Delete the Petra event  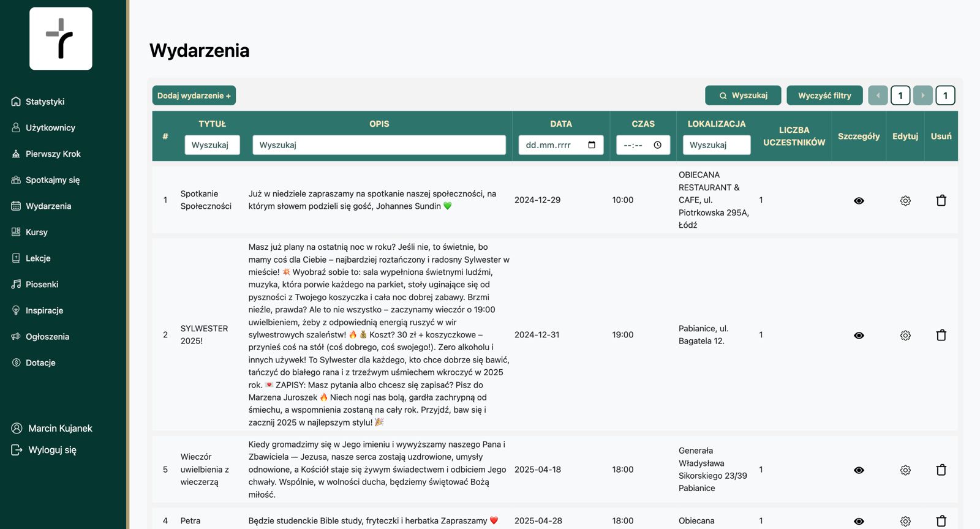click(941, 521)
